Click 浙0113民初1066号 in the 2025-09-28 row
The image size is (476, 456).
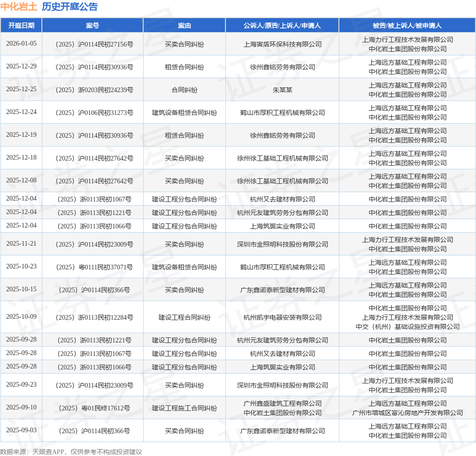(x=94, y=367)
